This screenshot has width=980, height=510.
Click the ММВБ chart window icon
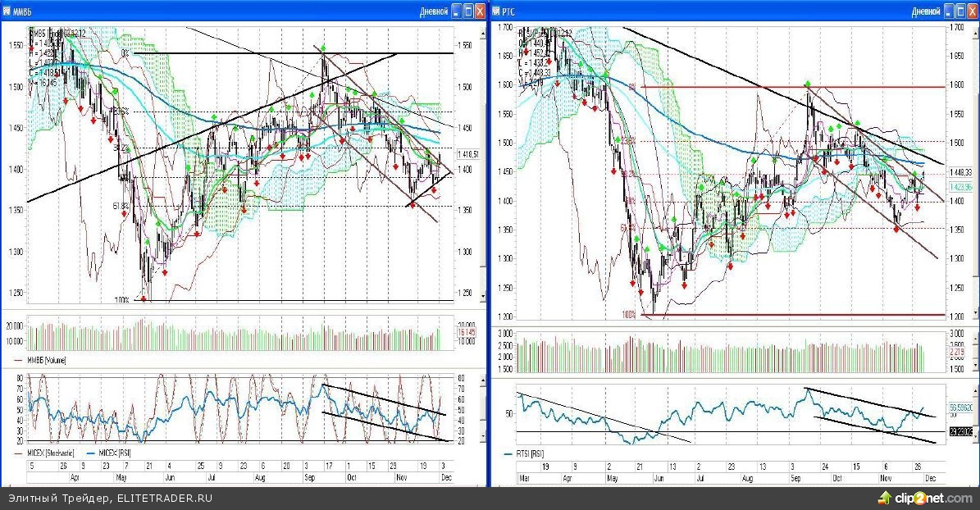click(7, 11)
